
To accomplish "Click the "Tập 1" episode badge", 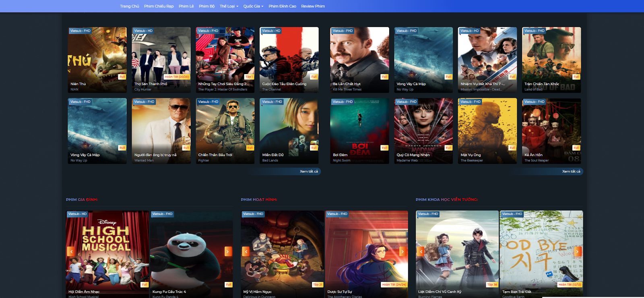I will [249, 77].
